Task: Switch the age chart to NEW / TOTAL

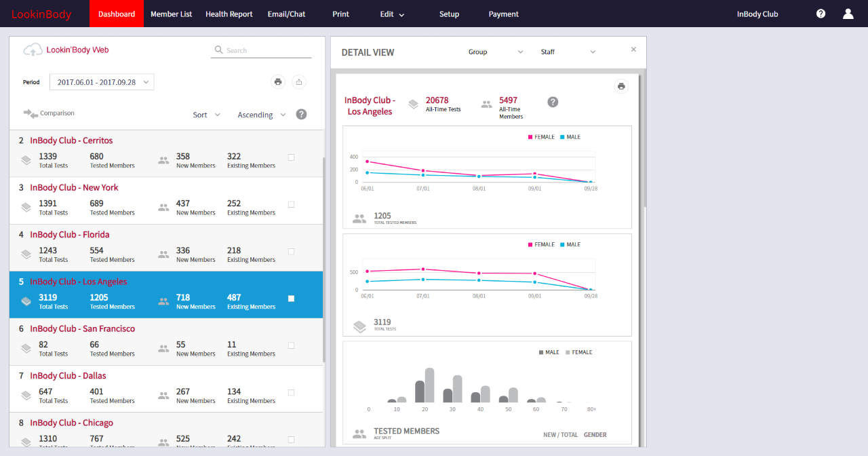Action: click(561, 435)
